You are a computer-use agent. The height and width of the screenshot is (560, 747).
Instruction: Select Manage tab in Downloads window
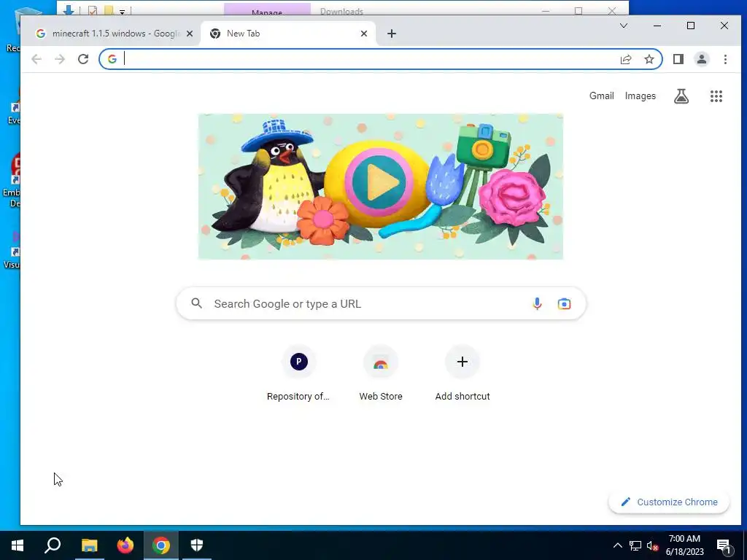[267, 9]
